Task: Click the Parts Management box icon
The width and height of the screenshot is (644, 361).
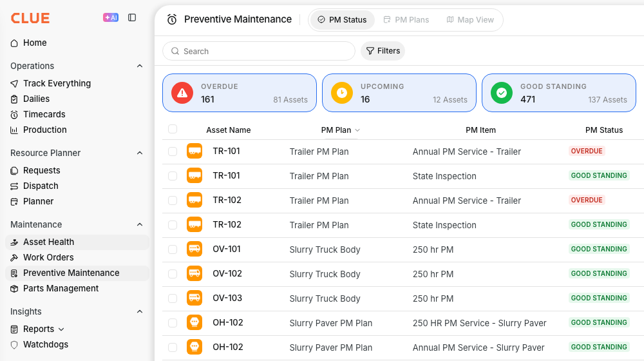Action: (14, 289)
